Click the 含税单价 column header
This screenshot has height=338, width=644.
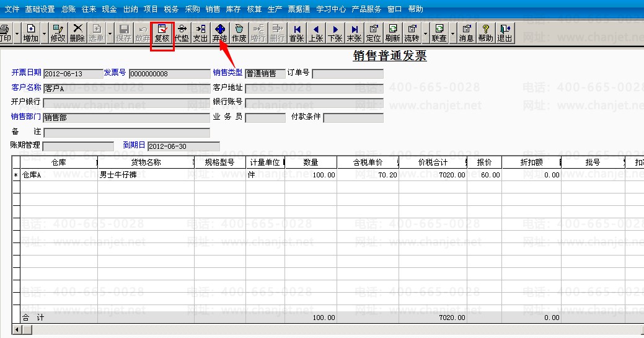click(x=368, y=162)
